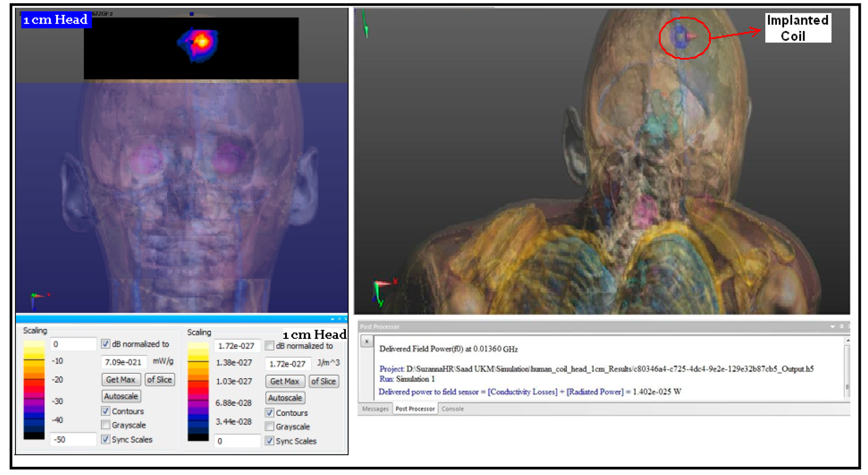The width and height of the screenshot is (868, 475).
Task: Switch to the Messages tab
Action: 375,409
